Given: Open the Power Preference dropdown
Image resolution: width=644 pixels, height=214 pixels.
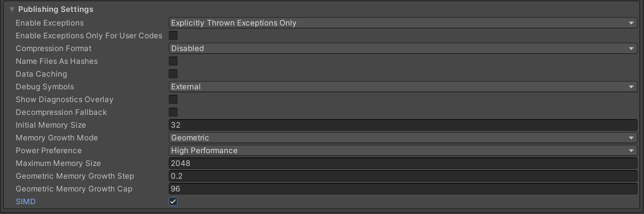Looking at the screenshot, I should tap(402, 151).
